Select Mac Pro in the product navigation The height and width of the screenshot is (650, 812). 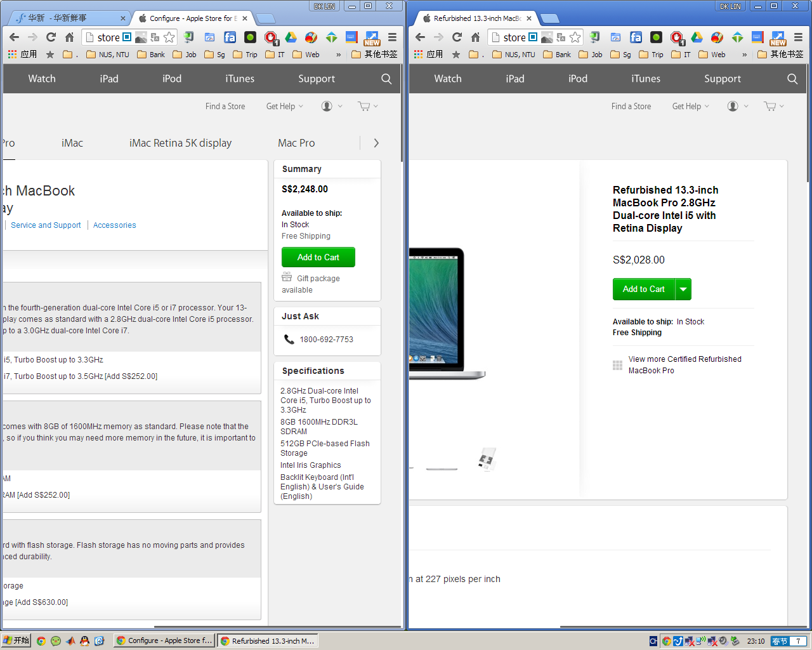pyautogui.click(x=296, y=143)
